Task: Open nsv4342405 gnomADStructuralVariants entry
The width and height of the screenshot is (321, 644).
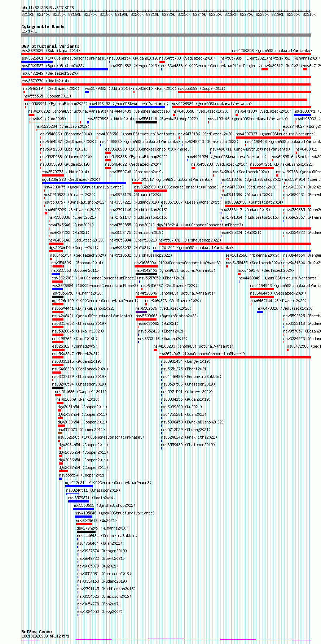Action: [x=175, y=271]
